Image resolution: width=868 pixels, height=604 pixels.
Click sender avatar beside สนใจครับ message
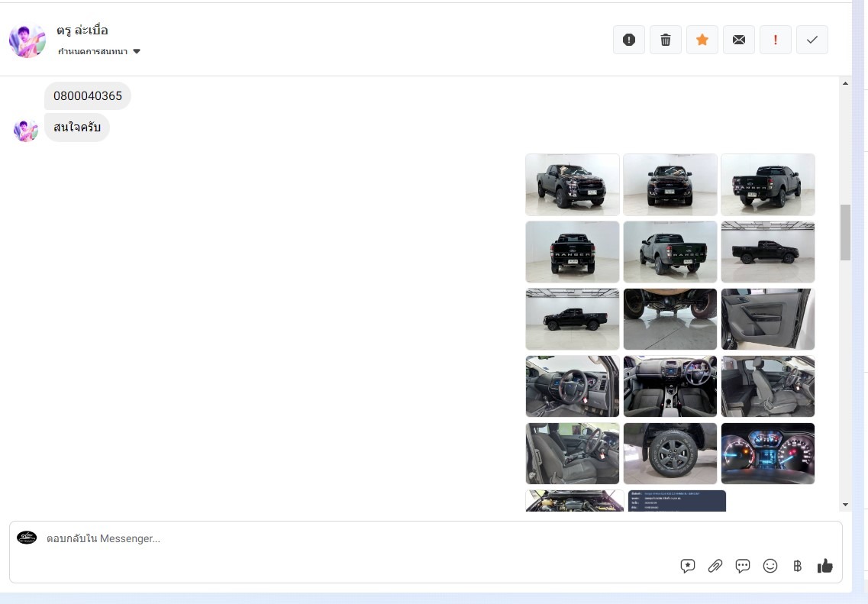point(25,131)
